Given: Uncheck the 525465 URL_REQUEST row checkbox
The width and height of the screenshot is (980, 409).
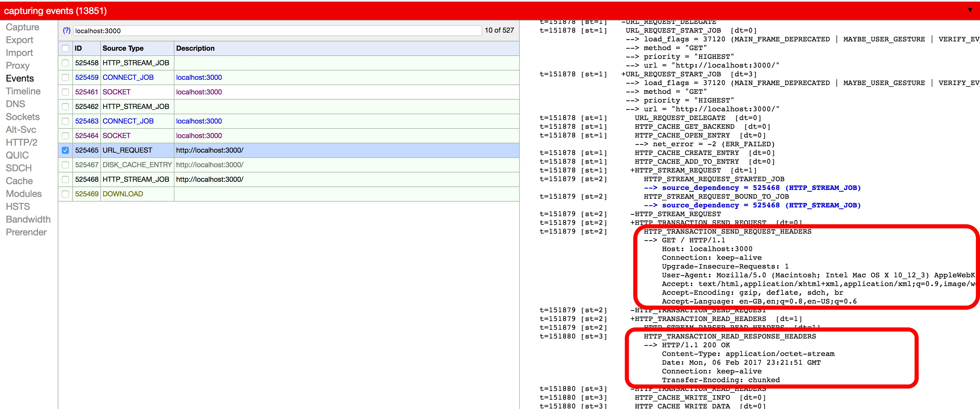Looking at the screenshot, I should coord(65,150).
